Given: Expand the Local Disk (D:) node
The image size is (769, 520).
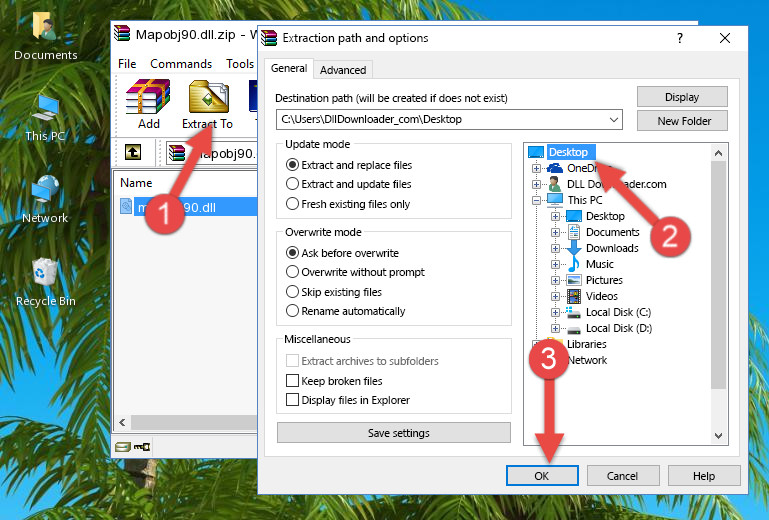Looking at the screenshot, I should (x=555, y=329).
